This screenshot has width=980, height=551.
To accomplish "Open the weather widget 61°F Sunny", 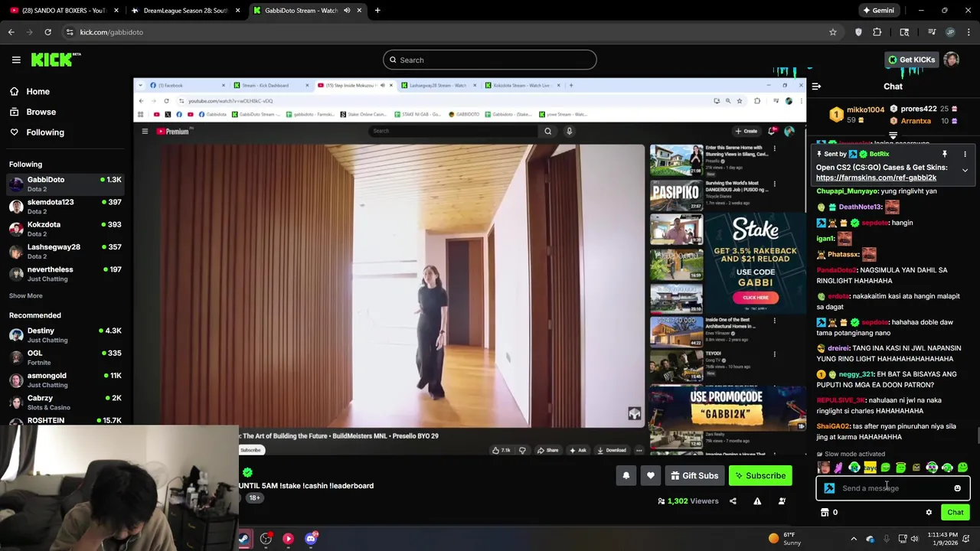I will point(785,539).
